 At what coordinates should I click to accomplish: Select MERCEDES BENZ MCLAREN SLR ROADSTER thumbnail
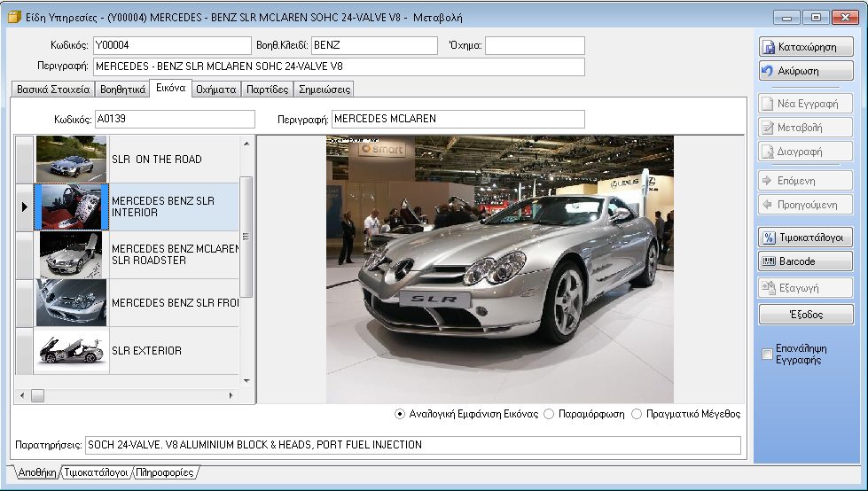click(x=72, y=254)
